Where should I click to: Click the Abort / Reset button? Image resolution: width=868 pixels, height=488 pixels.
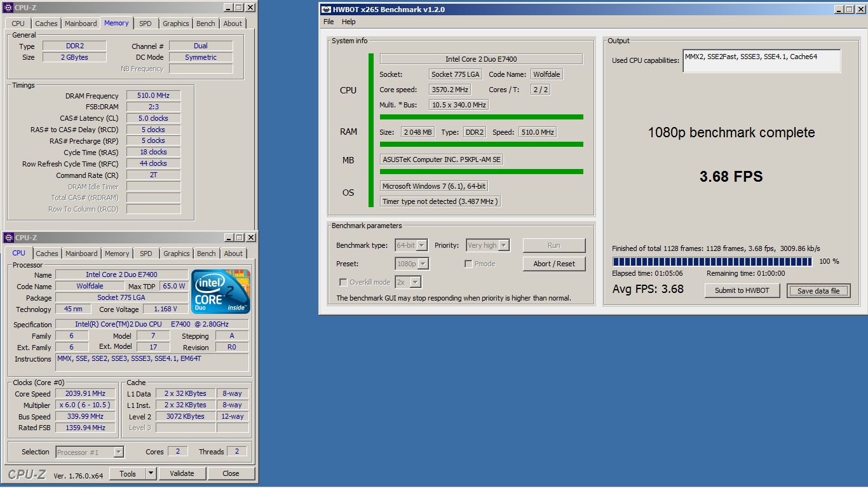554,264
